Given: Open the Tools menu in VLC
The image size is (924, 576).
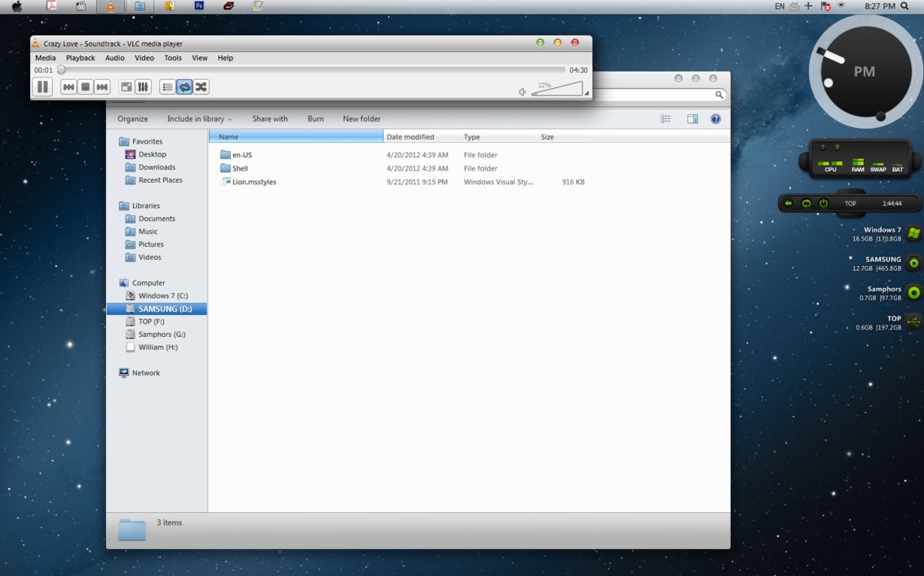Looking at the screenshot, I should 173,58.
